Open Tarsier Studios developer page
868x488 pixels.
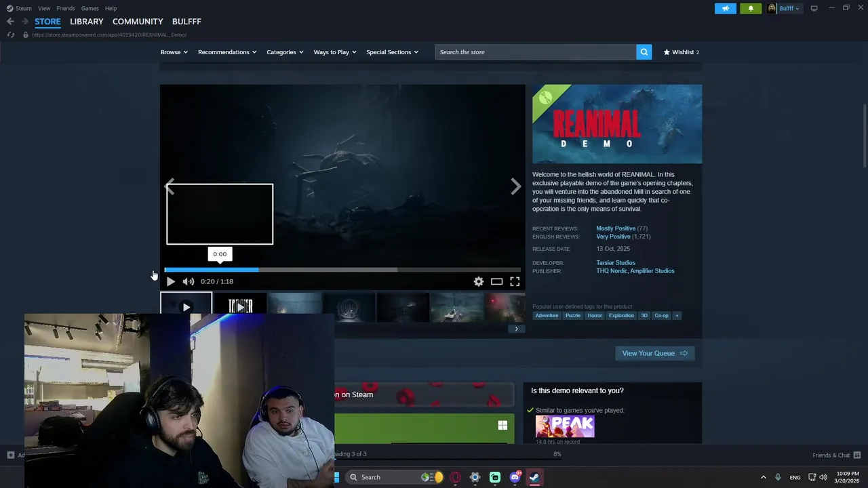(616, 262)
